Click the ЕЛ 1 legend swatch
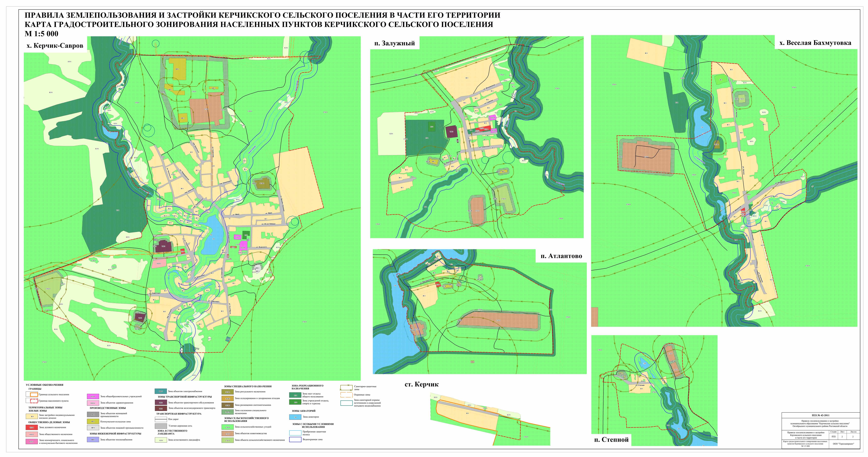This screenshot has width=868, height=457. point(161,440)
